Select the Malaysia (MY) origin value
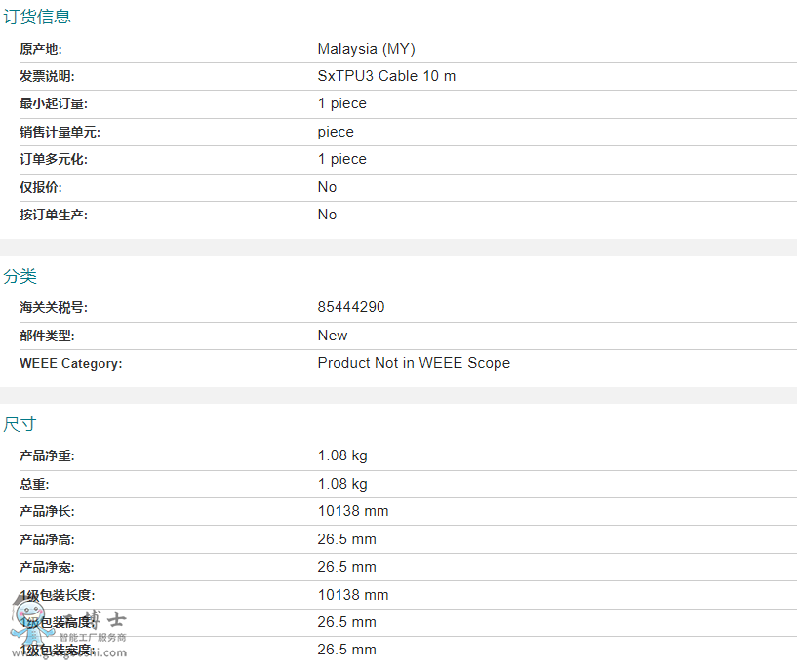Image resolution: width=797 pixels, height=672 pixels. [x=366, y=49]
